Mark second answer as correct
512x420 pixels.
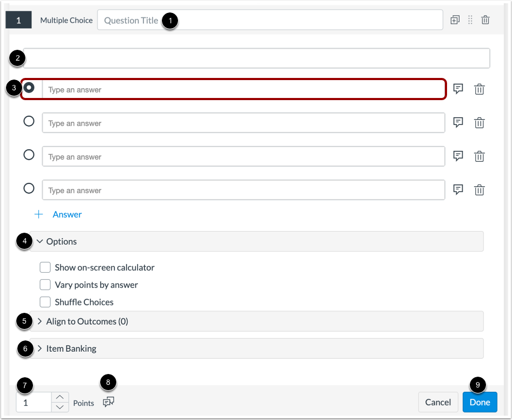[x=29, y=121]
